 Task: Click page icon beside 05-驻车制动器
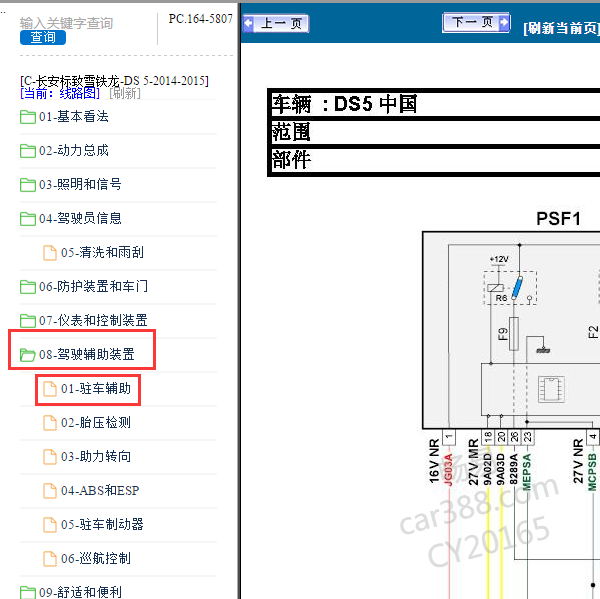coord(50,525)
